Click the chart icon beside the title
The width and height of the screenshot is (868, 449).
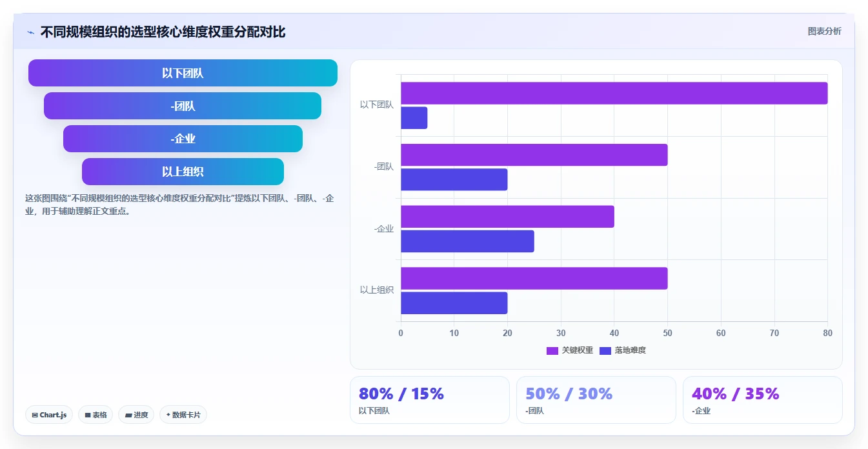[30, 32]
